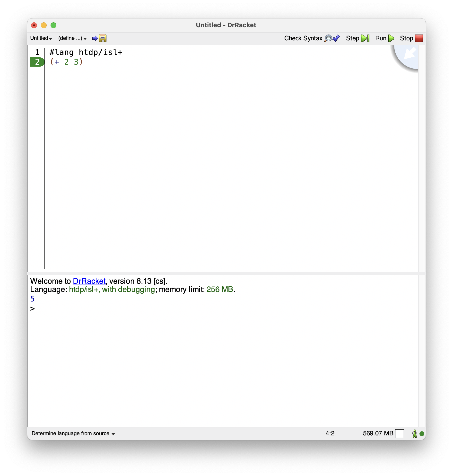
Task: Click the Save arrow-and-disk icon
Action: tap(99, 38)
